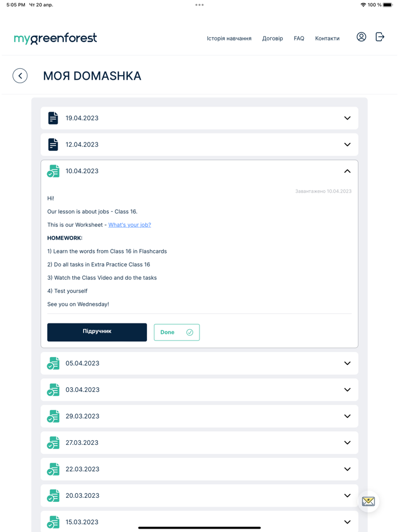Select the 15.03.2023 date text
399x532 pixels.
coord(82,522)
